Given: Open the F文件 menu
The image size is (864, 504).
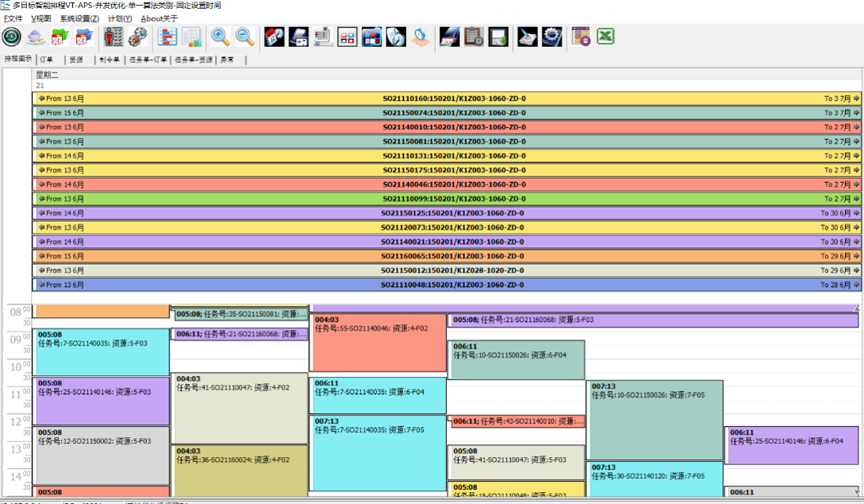Looking at the screenshot, I should click(x=13, y=18).
